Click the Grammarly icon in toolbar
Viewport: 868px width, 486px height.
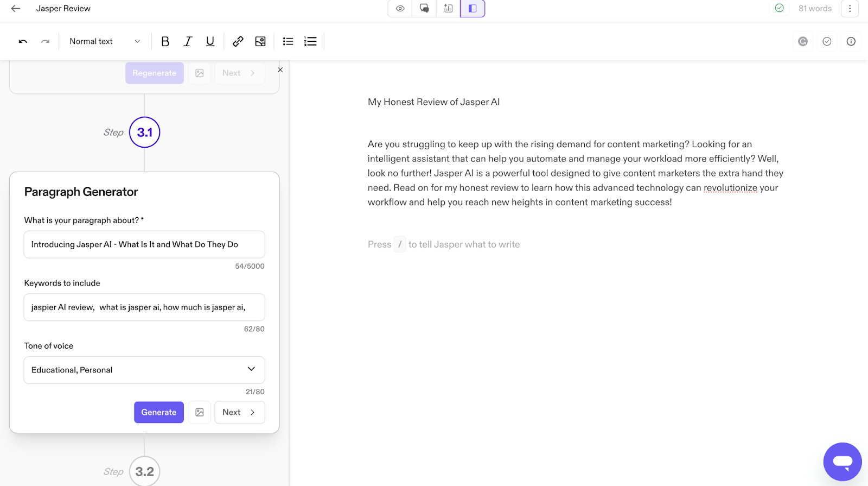click(x=803, y=41)
